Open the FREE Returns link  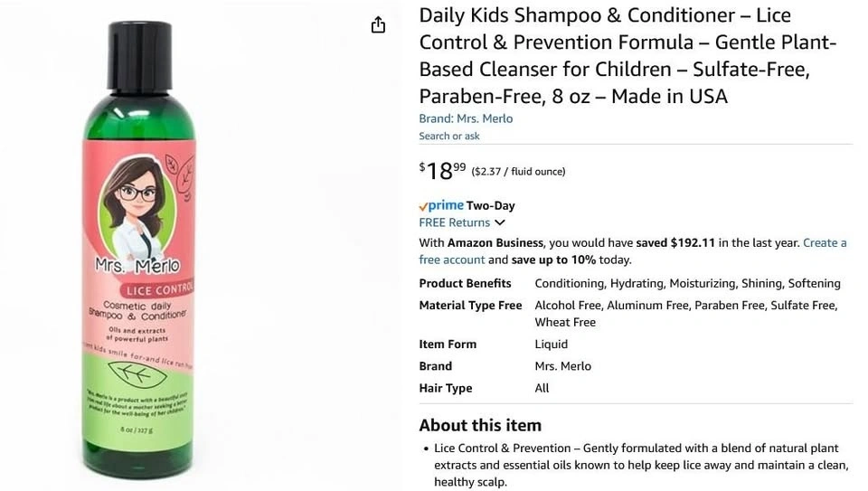454,222
